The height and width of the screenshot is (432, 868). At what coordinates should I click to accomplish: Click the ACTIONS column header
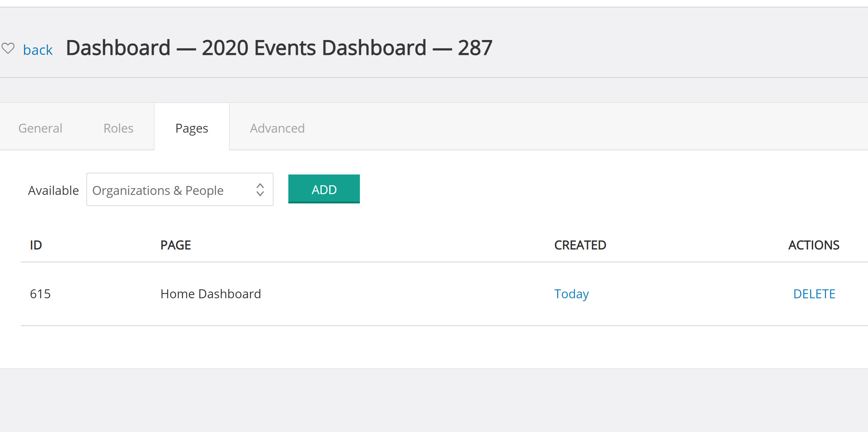tap(814, 245)
